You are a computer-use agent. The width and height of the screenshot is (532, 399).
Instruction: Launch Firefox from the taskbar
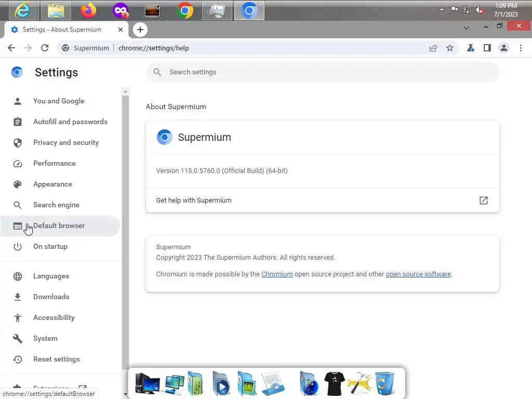[x=88, y=10]
